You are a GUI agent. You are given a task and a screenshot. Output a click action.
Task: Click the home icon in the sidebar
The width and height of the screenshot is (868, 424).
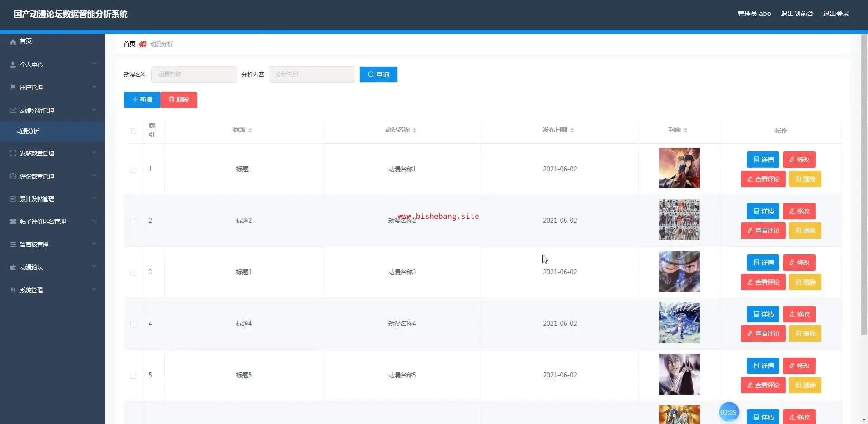pos(13,42)
